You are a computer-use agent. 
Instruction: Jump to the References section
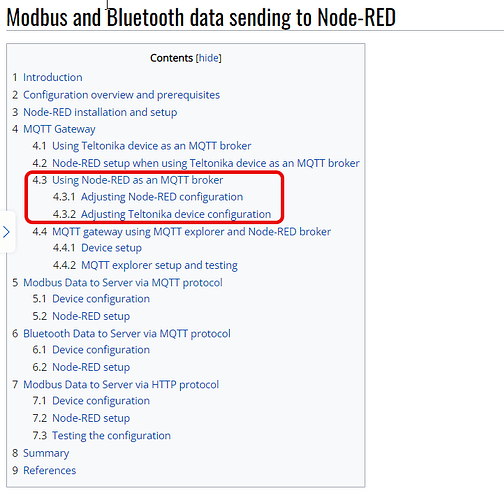click(x=49, y=470)
